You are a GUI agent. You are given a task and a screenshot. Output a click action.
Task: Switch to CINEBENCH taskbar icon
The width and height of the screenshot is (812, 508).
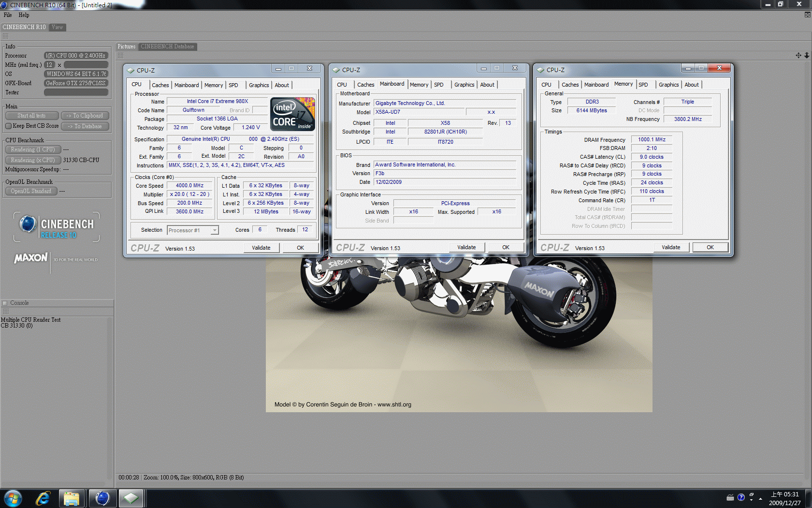[102, 498]
